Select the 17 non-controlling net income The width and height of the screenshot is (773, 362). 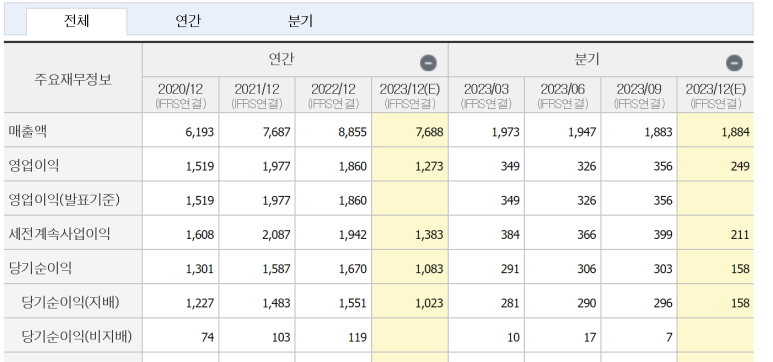[x=590, y=337]
